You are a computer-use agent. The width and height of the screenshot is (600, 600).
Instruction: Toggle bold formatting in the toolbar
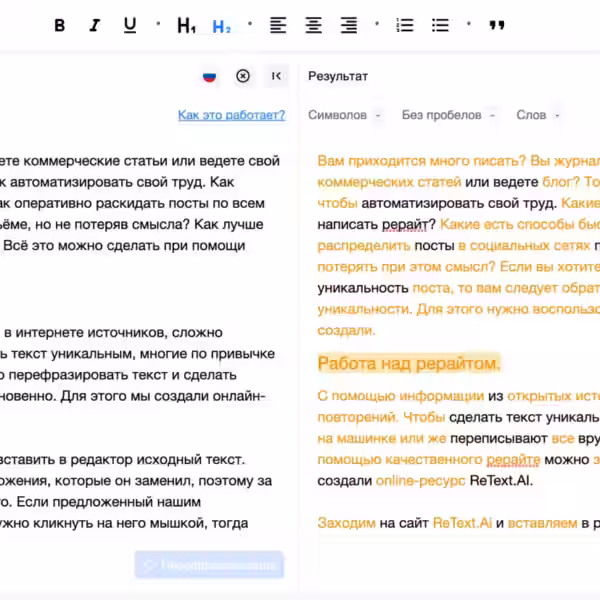click(59, 26)
